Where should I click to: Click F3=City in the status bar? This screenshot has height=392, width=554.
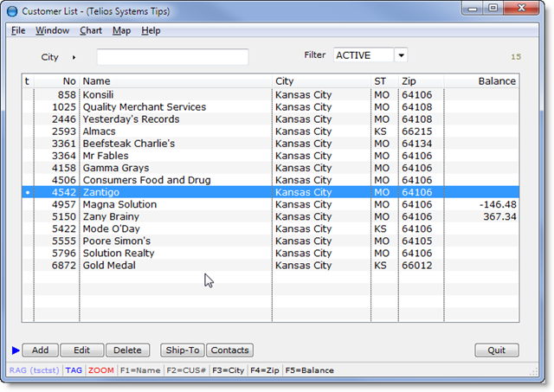point(229,370)
